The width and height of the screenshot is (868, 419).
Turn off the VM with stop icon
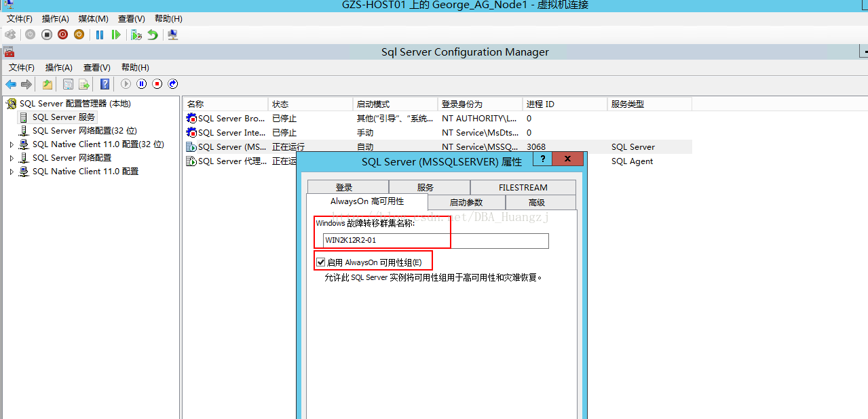(47, 35)
